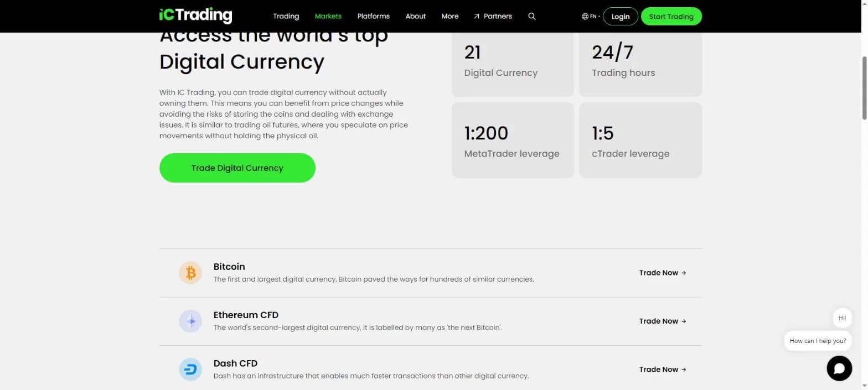Click the Start Trading button
The image size is (868, 390).
coord(671,16)
